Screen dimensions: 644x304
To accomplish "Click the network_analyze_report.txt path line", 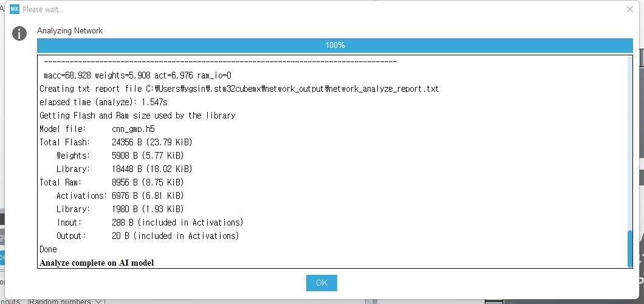I will (x=239, y=89).
